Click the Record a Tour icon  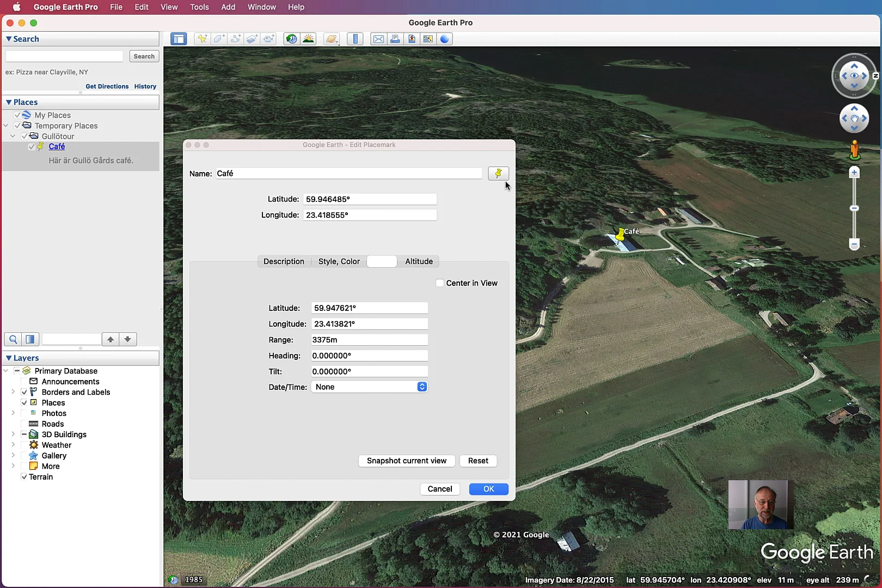click(x=269, y=39)
